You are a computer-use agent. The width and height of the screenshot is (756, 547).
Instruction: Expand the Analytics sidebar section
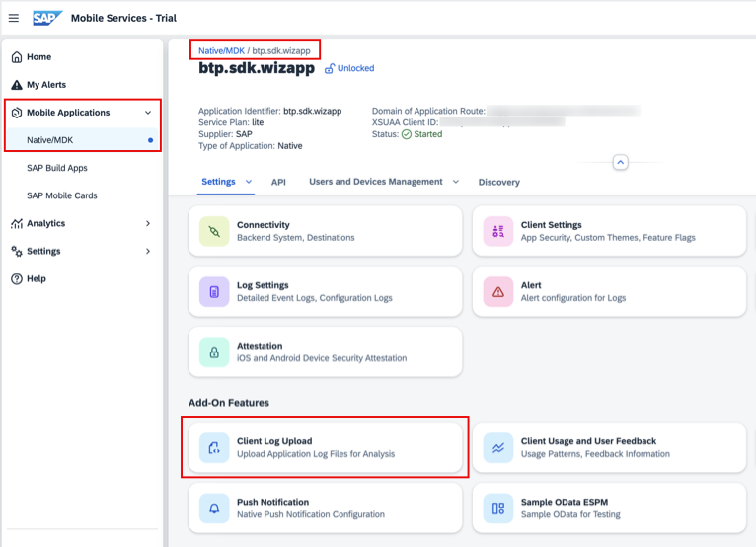coord(148,223)
